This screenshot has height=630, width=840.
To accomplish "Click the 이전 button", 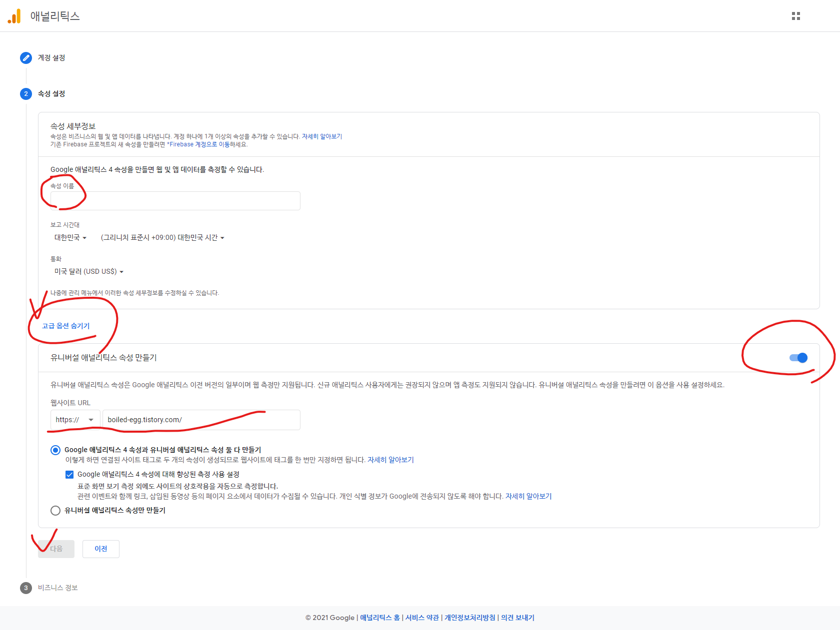I will 101,549.
